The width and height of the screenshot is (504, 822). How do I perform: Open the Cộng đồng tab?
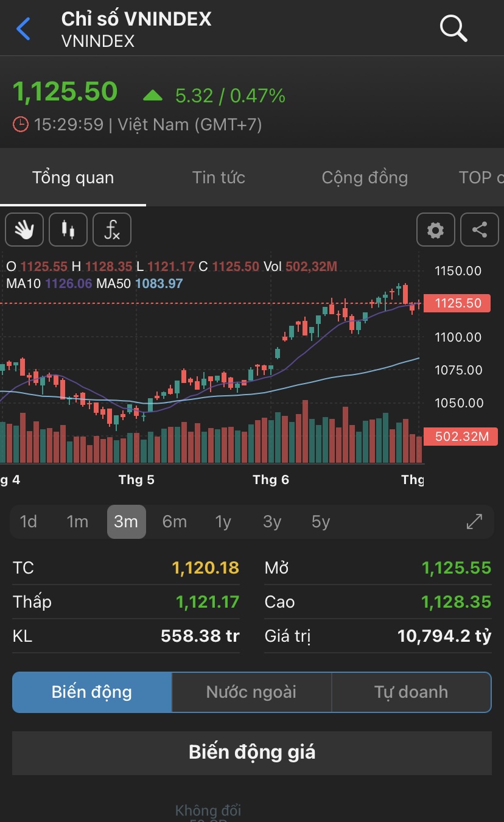[365, 178]
